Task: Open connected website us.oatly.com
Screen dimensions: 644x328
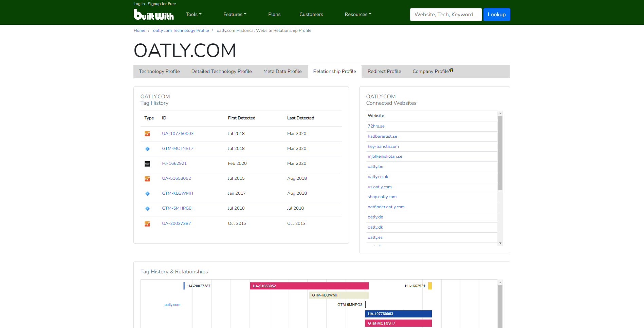Action: pos(380,187)
